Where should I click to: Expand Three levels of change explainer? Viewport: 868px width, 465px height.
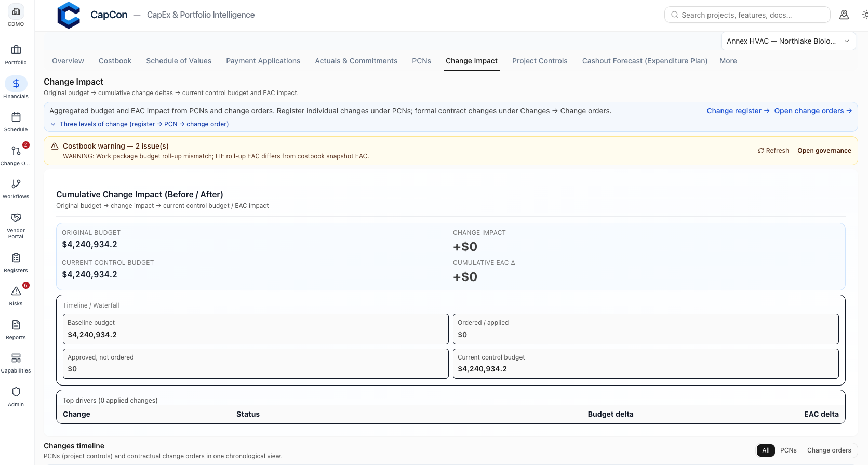tap(139, 124)
